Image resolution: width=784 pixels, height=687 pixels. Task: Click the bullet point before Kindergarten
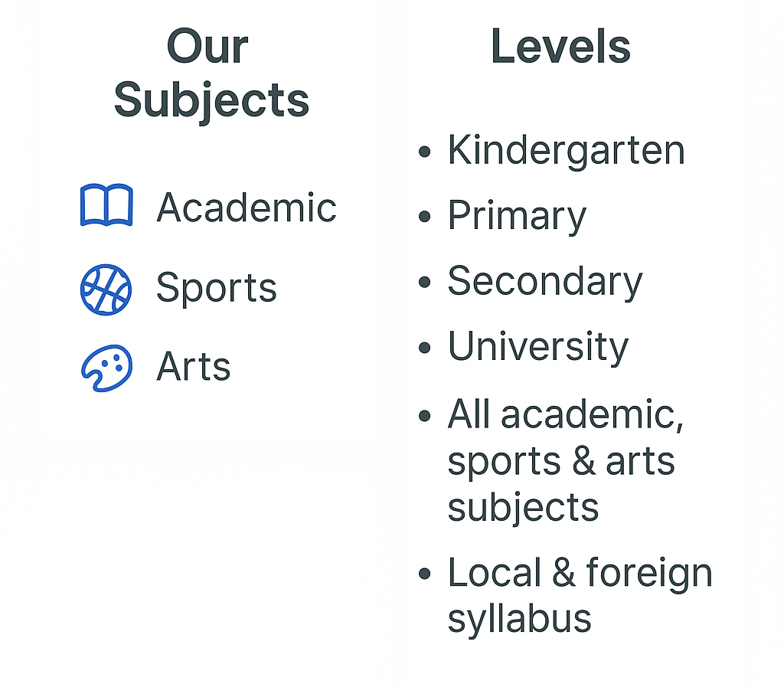(425, 152)
